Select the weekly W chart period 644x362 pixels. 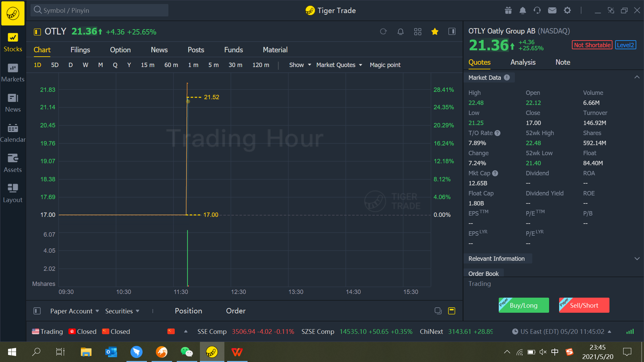click(86, 65)
